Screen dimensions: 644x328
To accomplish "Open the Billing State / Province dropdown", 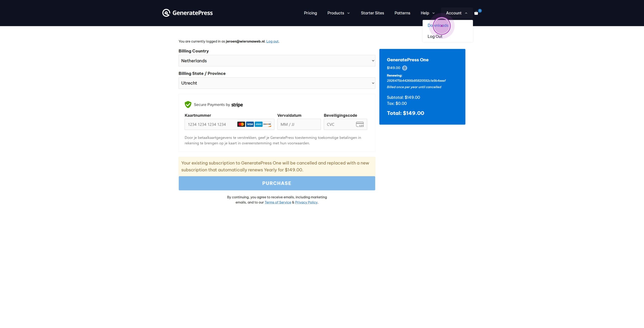I will (277, 83).
